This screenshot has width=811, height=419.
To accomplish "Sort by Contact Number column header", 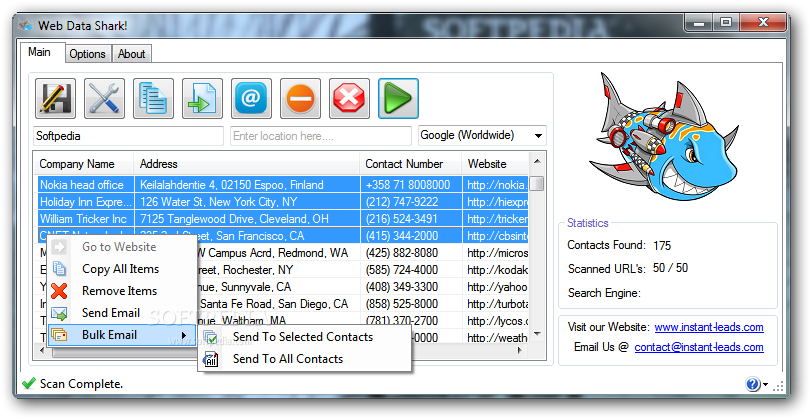I will pos(411,164).
